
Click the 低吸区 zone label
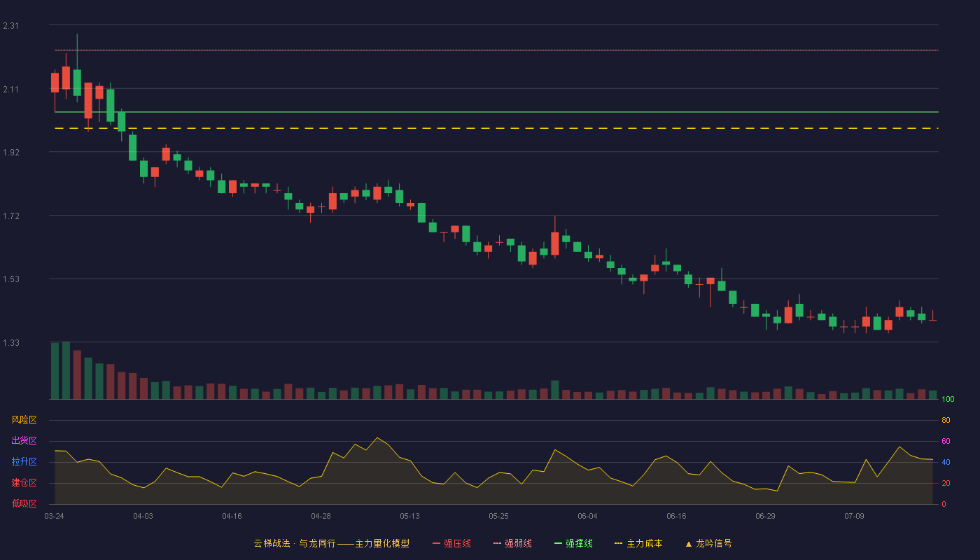click(x=24, y=504)
